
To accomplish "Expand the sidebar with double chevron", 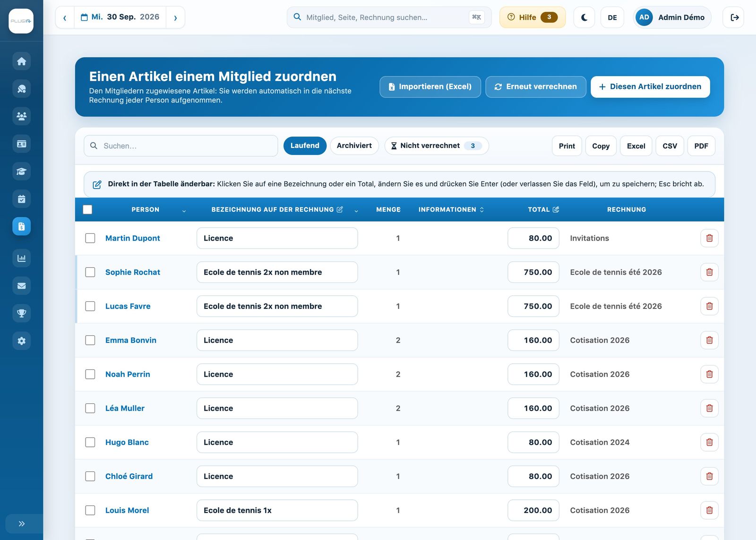I will tap(21, 523).
